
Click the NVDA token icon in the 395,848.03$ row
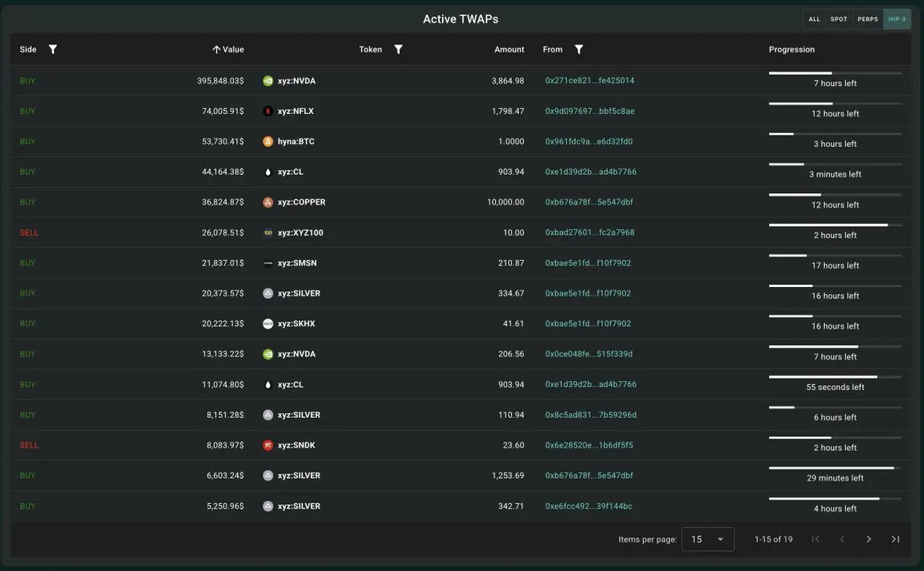268,81
